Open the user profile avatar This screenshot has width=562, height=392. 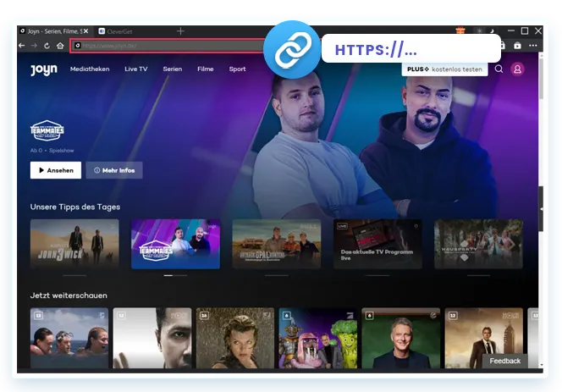pos(517,69)
